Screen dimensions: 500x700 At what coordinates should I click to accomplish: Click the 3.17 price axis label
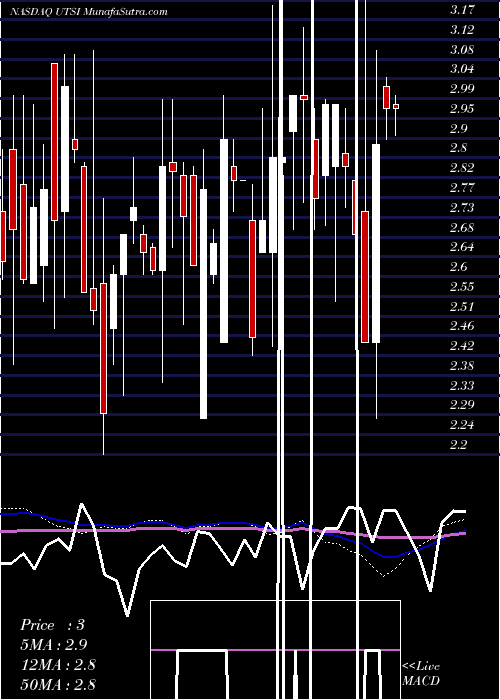point(462,10)
